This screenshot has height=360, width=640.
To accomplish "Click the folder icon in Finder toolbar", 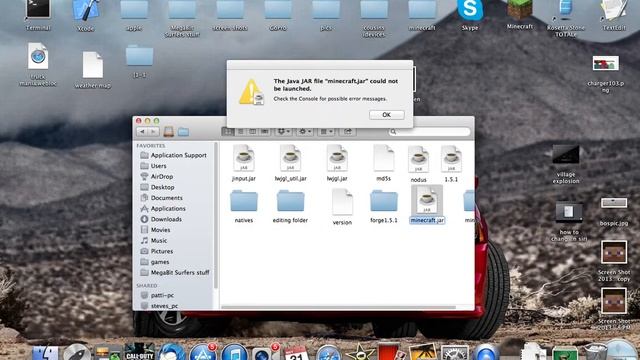I will 183,132.
